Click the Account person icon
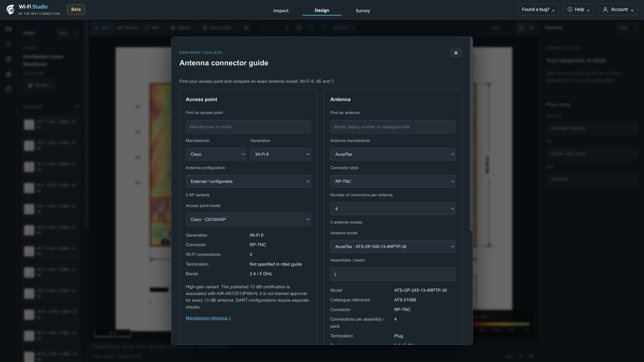 click(605, 10)
